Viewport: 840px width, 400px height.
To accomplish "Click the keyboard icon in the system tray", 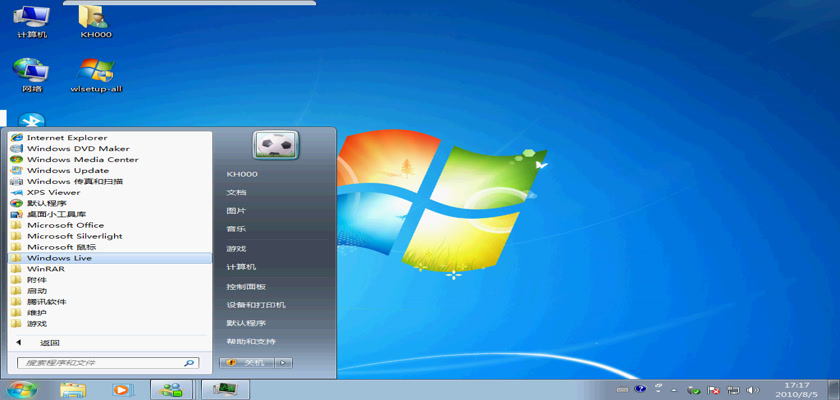I will (622, 390).
